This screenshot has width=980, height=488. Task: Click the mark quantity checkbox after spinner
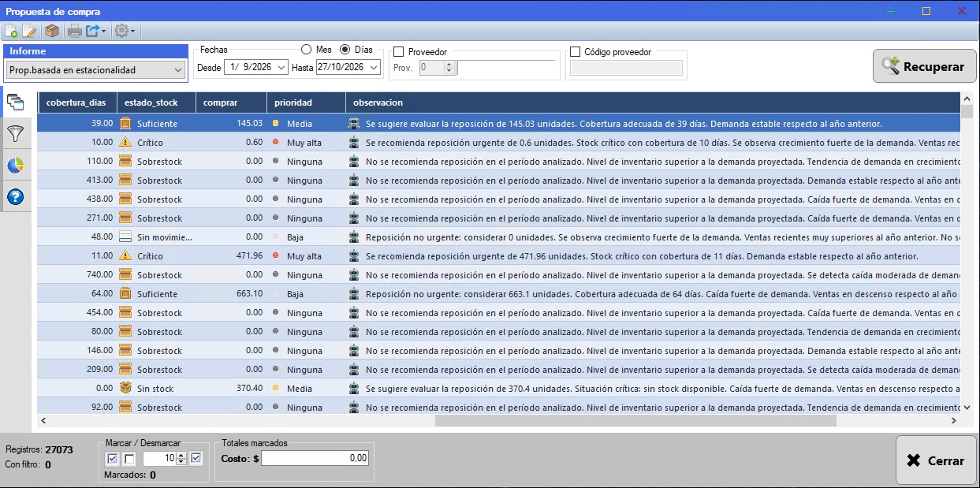pos(196,458)
